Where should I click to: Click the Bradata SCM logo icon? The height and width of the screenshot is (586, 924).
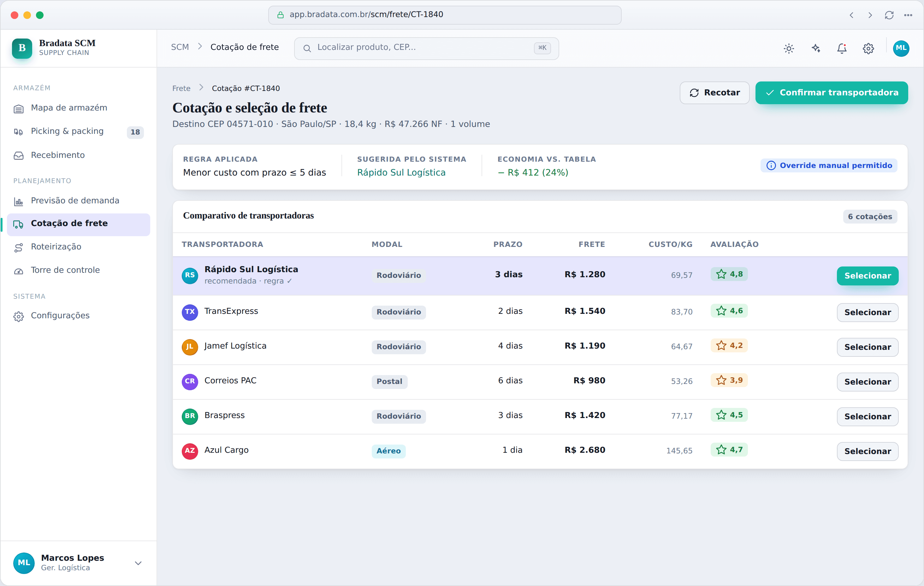coord(22,48)
